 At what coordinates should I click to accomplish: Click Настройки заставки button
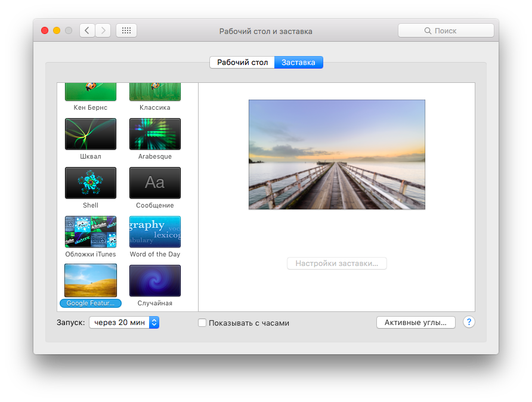click(x=337, y=264)
